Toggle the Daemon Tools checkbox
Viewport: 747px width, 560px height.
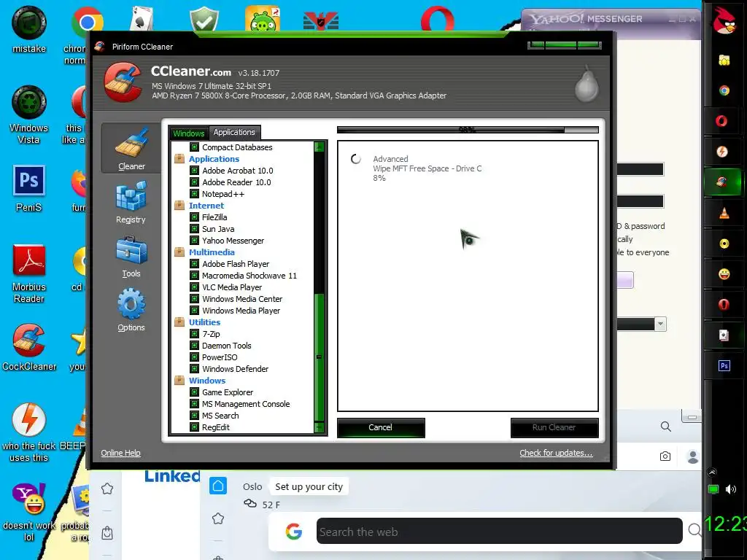tap(194, 346)
